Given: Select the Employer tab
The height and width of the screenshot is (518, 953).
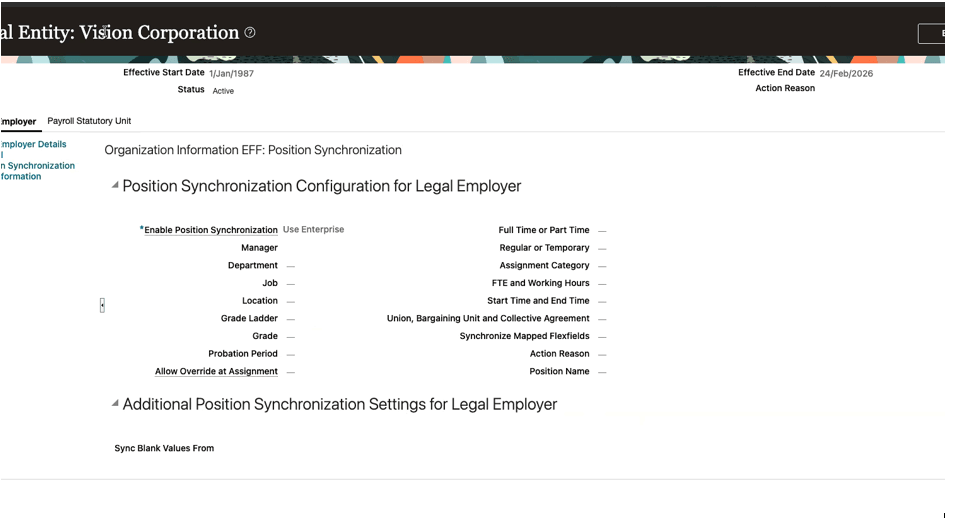Looking at the screenshot, I should pyautogui.click(x=18, y=122).
